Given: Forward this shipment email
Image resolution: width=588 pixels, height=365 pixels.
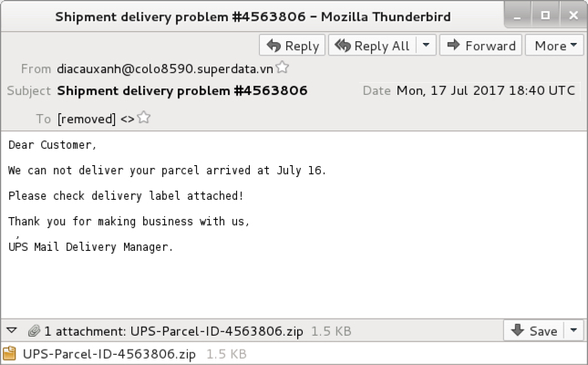Looking at the screenshot, I should point(480,46).
